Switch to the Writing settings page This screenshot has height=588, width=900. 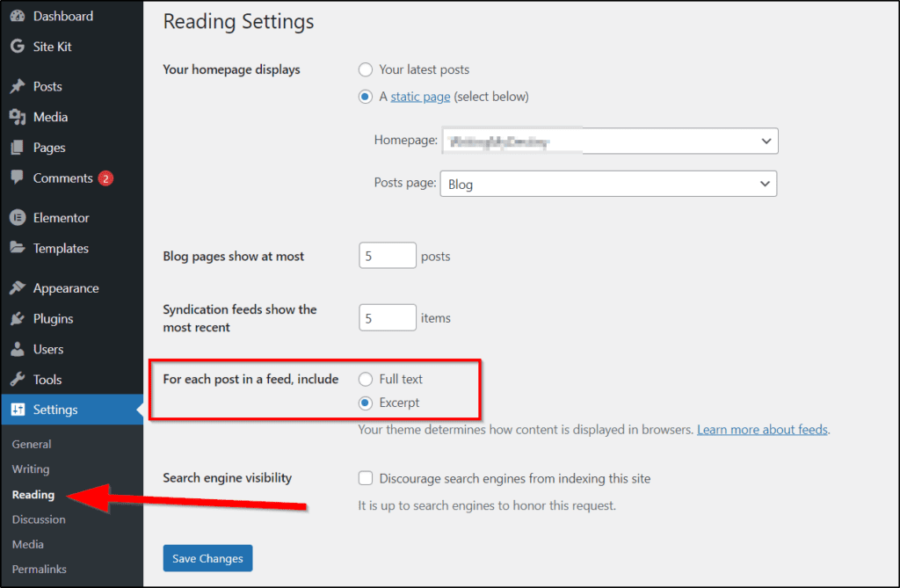[30, 468]
